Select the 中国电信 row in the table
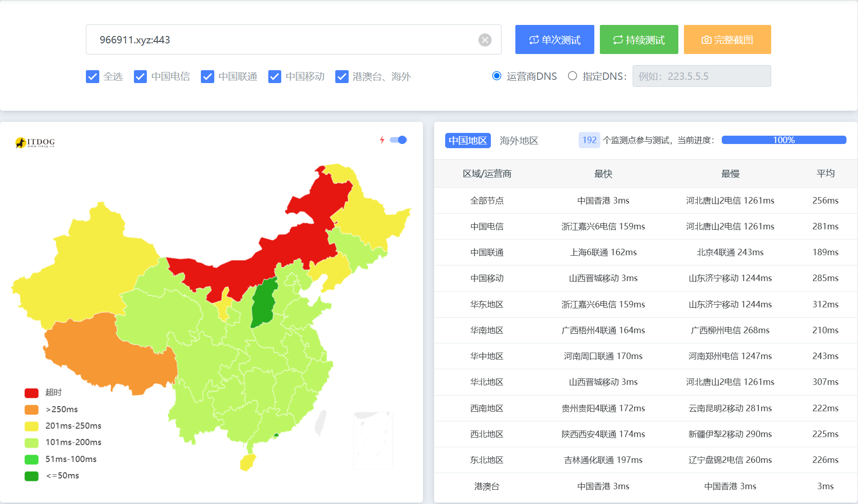This screenshot has height=504, width=858. coord(646,226)
